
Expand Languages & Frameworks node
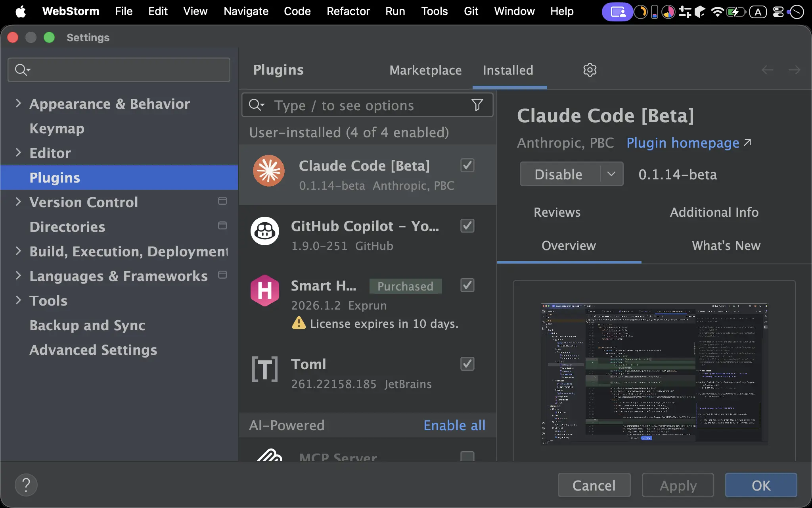pos(18,276)
